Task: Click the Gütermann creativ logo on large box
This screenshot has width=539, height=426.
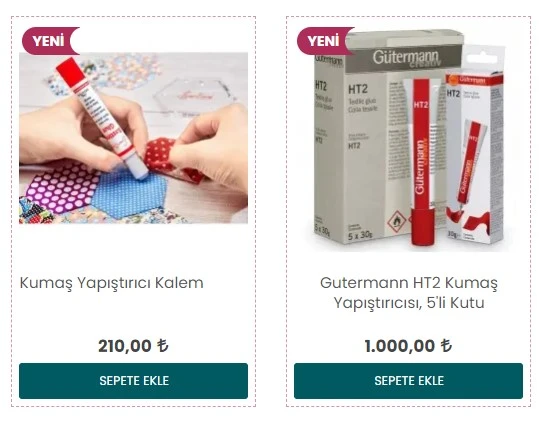Action: click(406, 58)
